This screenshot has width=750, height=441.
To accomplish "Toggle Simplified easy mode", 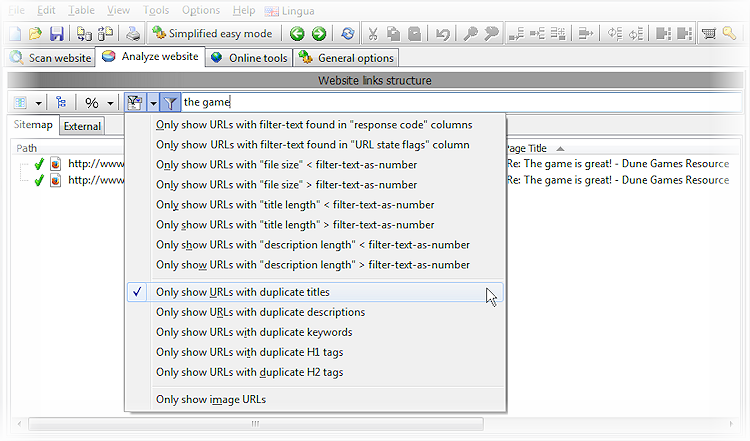I will point(212,33).
